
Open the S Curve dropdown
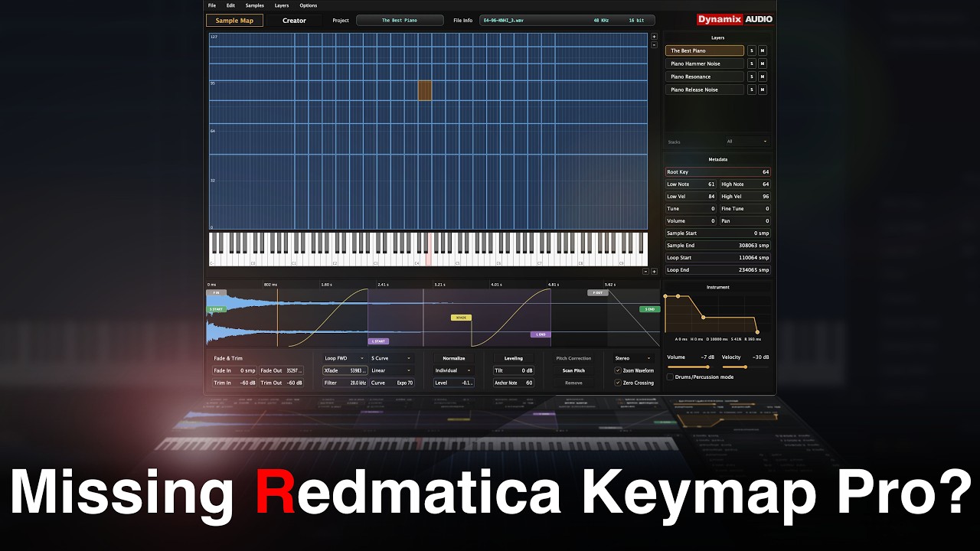(392, 358)
